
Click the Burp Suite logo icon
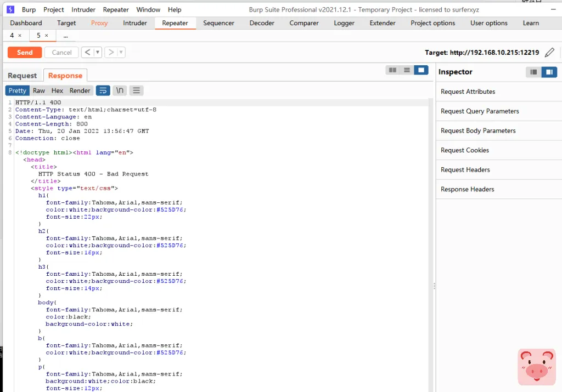[10, 9]
